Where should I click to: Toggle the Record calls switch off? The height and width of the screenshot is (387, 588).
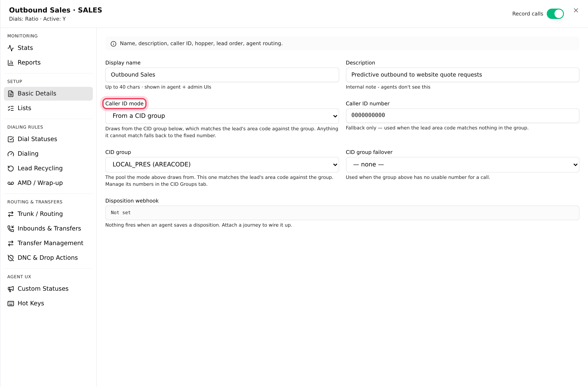pos(555,14)
